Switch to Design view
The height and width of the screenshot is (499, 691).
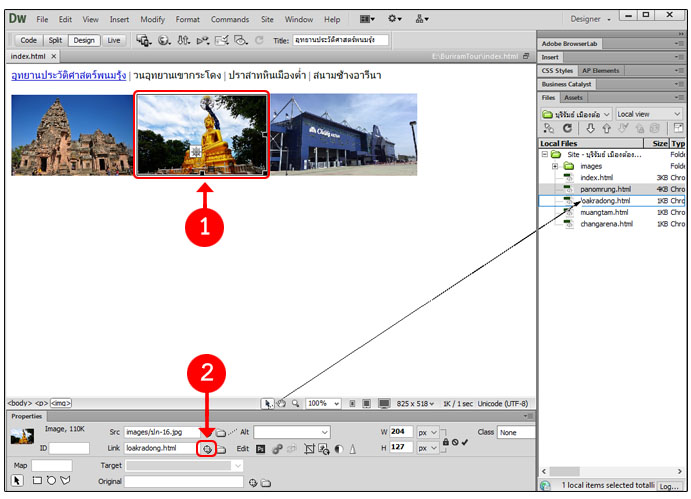[x=84, y=40]
